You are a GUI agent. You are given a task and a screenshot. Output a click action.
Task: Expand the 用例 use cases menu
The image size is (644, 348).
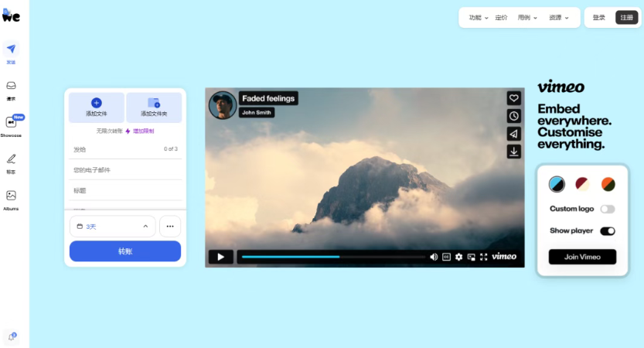pyautogui.click(x=527, y=18)
